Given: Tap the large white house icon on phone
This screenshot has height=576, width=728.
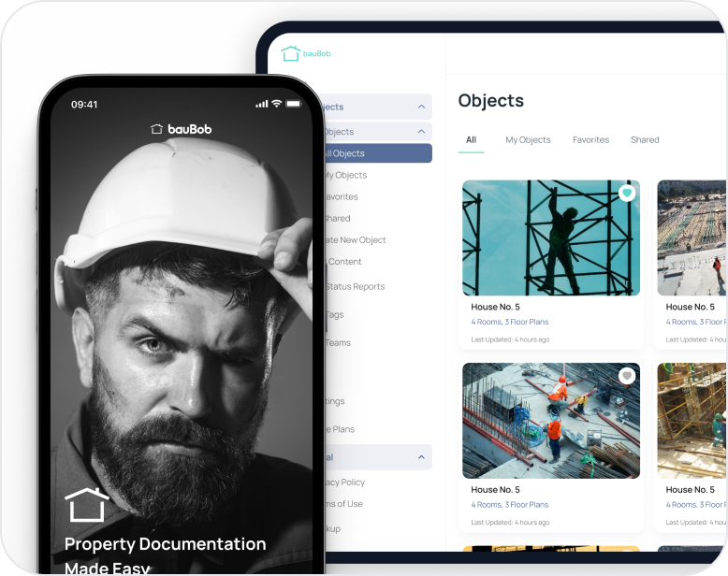Looking at the screenshot, I should pyautogui.click(x=87, y=505).
